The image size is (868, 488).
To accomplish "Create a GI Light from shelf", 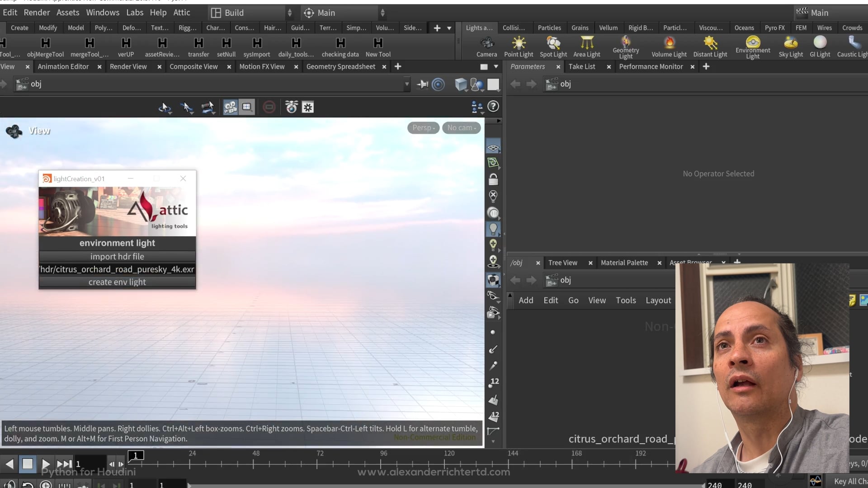I will pyautogui.click(x=820, y=47).
